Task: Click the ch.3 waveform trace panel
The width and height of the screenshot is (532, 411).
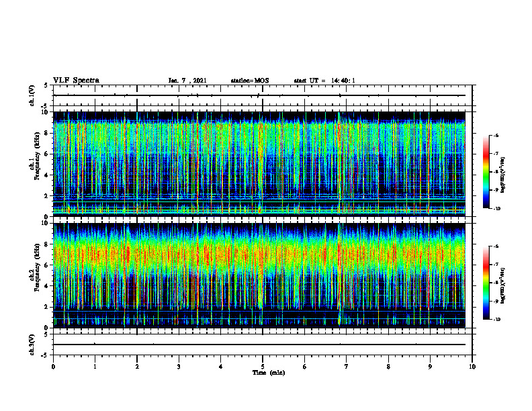Action: click(x=263, y=345)
